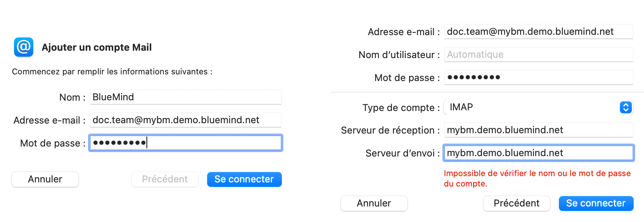
Task: Click the Ajouter un compte Mail heading
Action: (x=97, y=47)
